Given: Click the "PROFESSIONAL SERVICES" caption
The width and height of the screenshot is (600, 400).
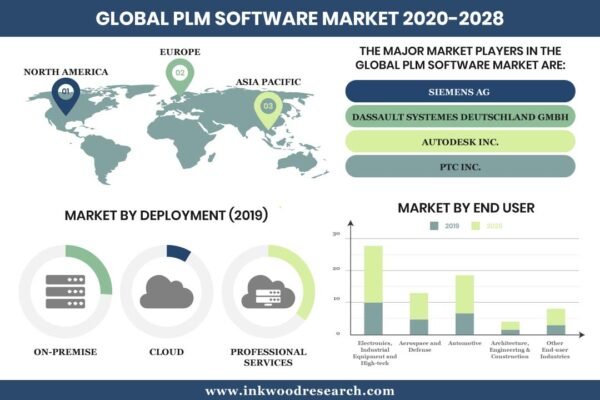Looking at the screenshot, I should [268, 357].
